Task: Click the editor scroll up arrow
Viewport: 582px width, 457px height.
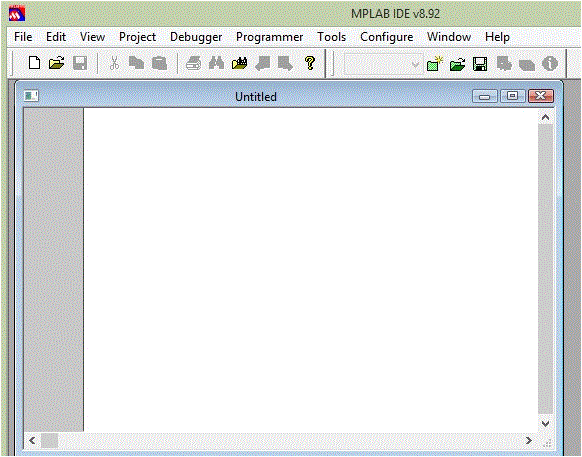Action: coord(545,117)
